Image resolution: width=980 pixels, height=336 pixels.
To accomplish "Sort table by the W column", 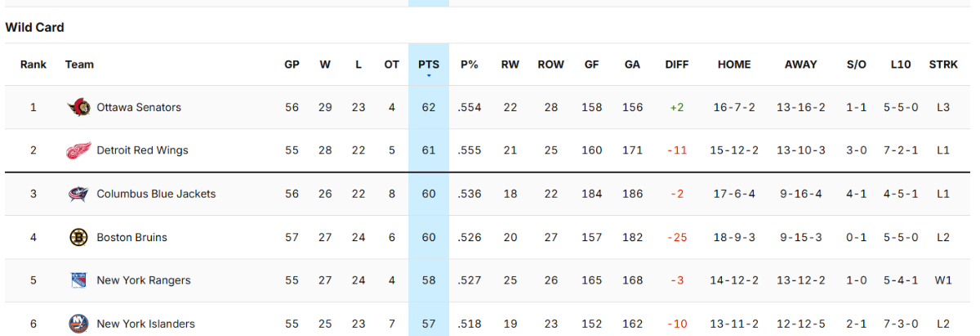I will (325, 65).
